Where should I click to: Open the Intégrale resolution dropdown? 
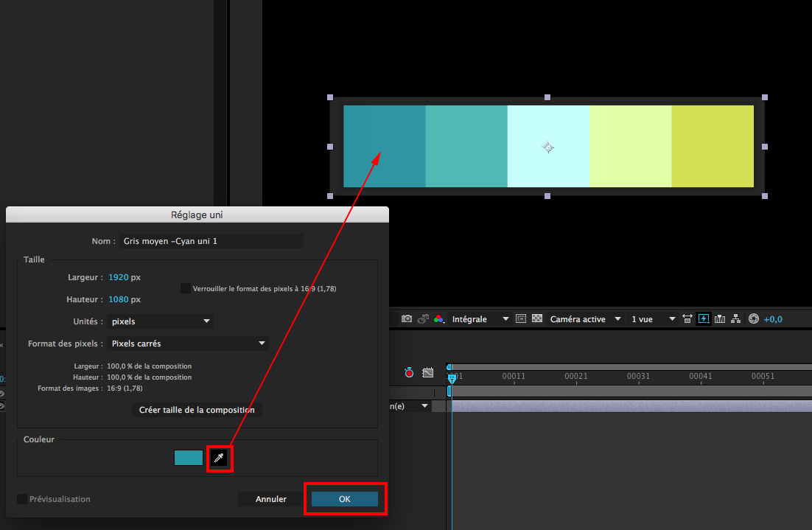coord(480,319)
